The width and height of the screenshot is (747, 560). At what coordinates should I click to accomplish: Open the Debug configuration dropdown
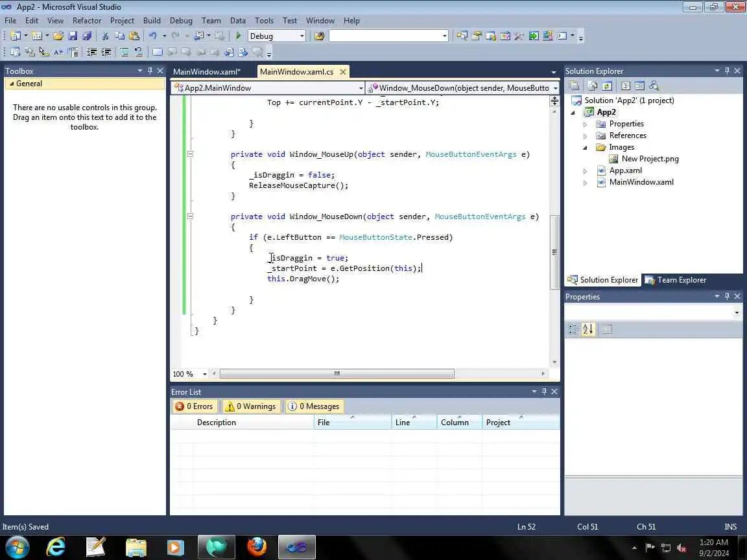[302, 36]
